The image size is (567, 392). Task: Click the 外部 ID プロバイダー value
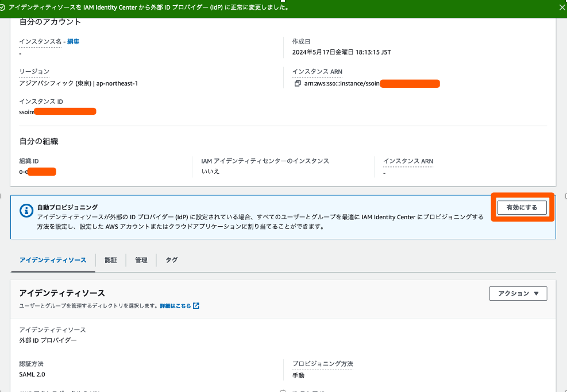[48, 340]
